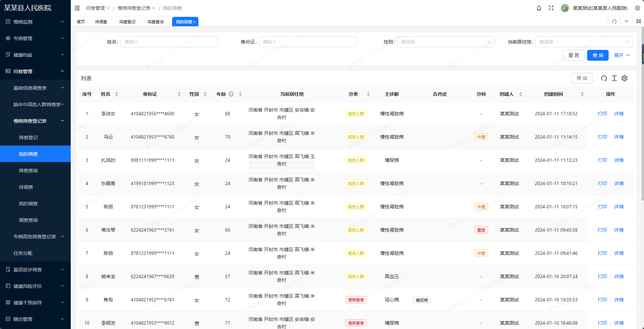644x329 pixels.
Task: Adjust table row density icon
Action: (614, 78)
